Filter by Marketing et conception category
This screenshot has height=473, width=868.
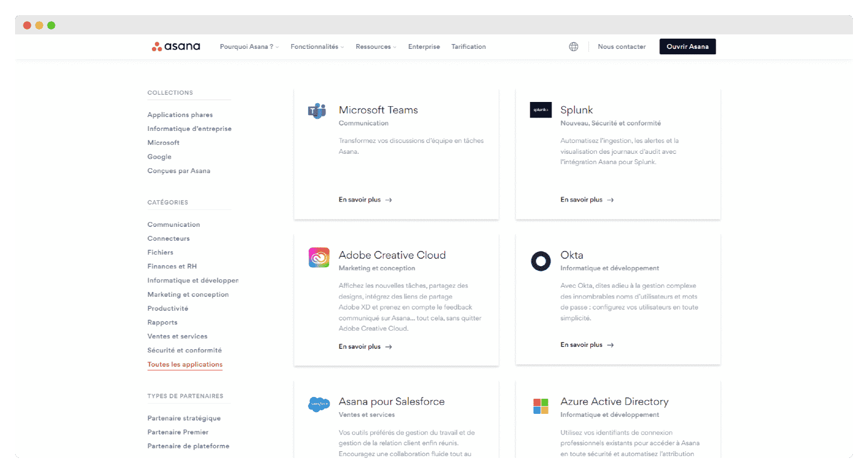tap(188, 294)
